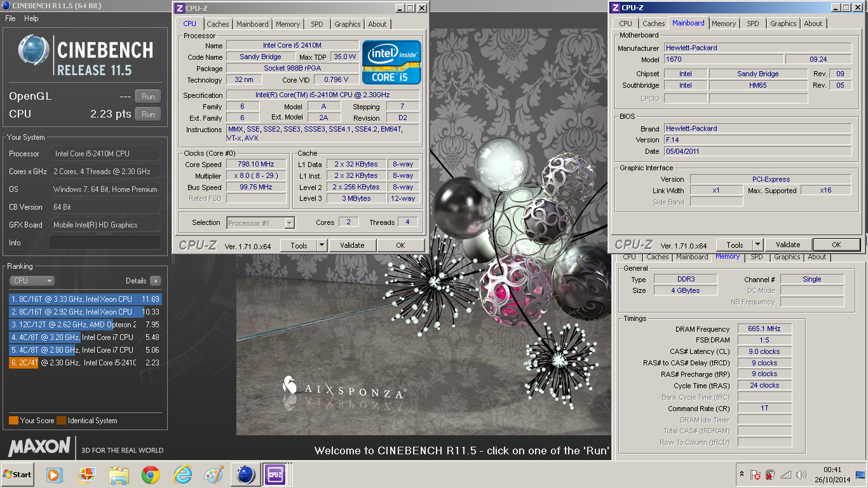Expand Tools dropdown arrow in the Mainboard CPU-Z window

pos(757,245)
